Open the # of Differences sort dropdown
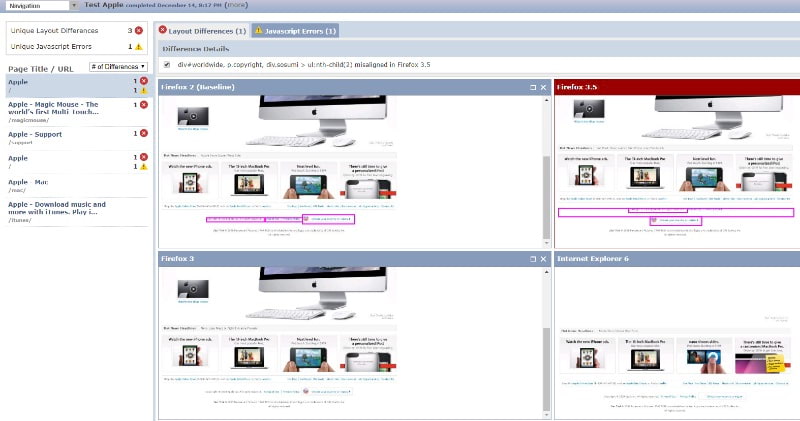The image size is (800, 421). coord(118,67)
